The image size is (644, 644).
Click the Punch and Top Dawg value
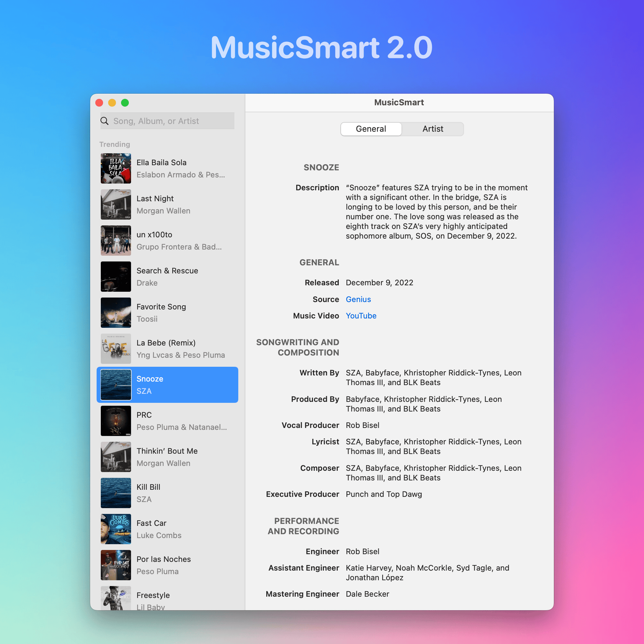(x=384, y=494)
